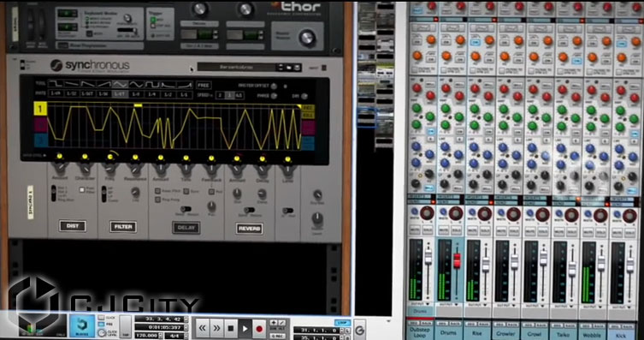The width and height of the screenshot is (644, 340).
Task: Stop playback in the transport bar
Action: [230, 329]
